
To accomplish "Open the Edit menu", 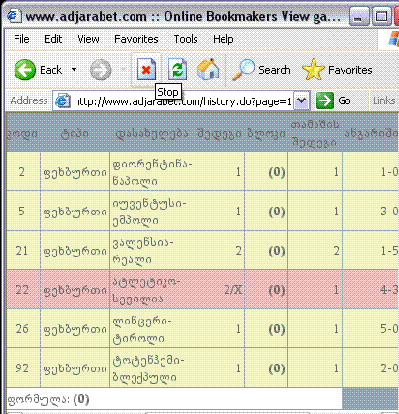I will pos(53,39).
